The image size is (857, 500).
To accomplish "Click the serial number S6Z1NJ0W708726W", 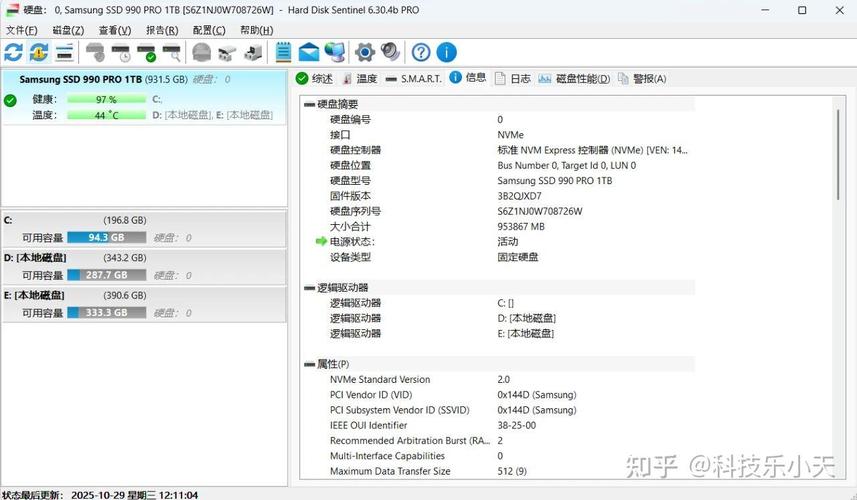I will pyautogui.click(x=540, y=211).
